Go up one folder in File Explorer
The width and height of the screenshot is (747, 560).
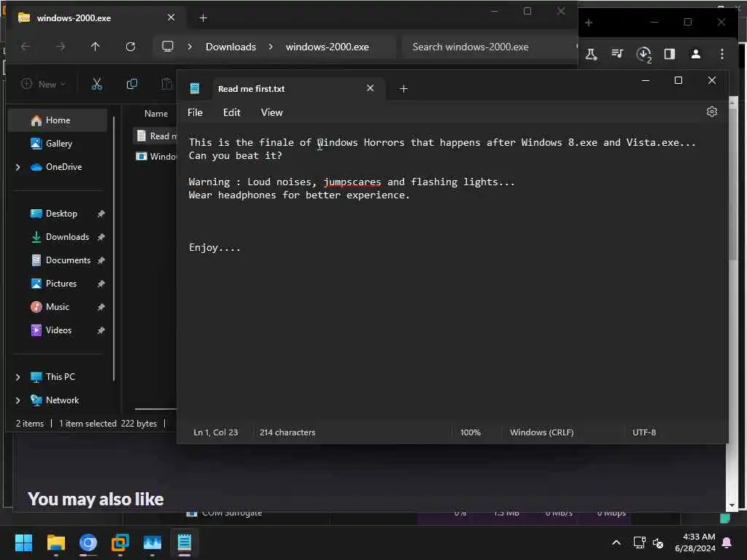96,47
